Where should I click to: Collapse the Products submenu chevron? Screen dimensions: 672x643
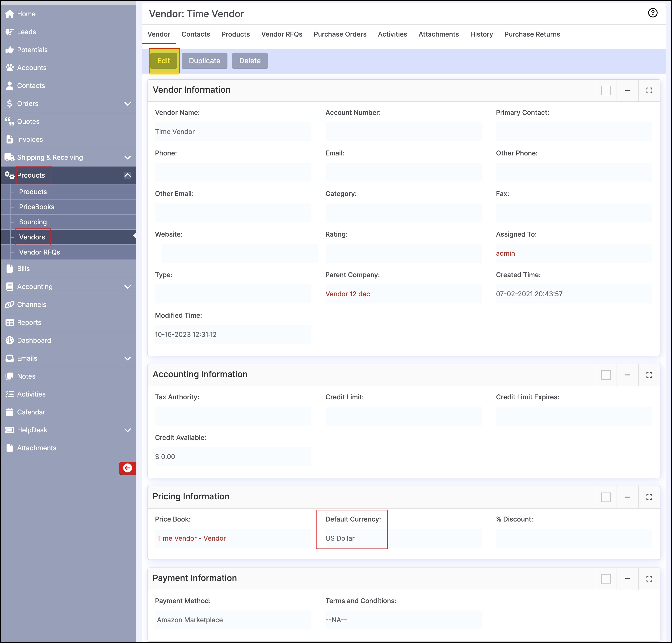point(128,175)
